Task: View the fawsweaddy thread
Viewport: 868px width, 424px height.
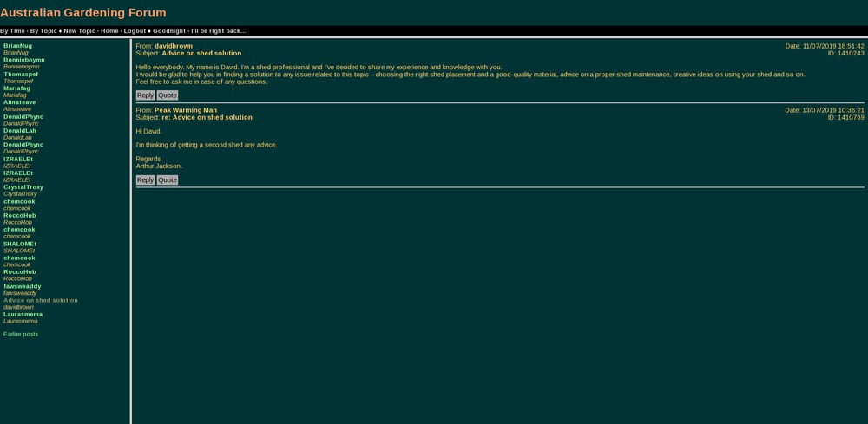Action: 23,286
